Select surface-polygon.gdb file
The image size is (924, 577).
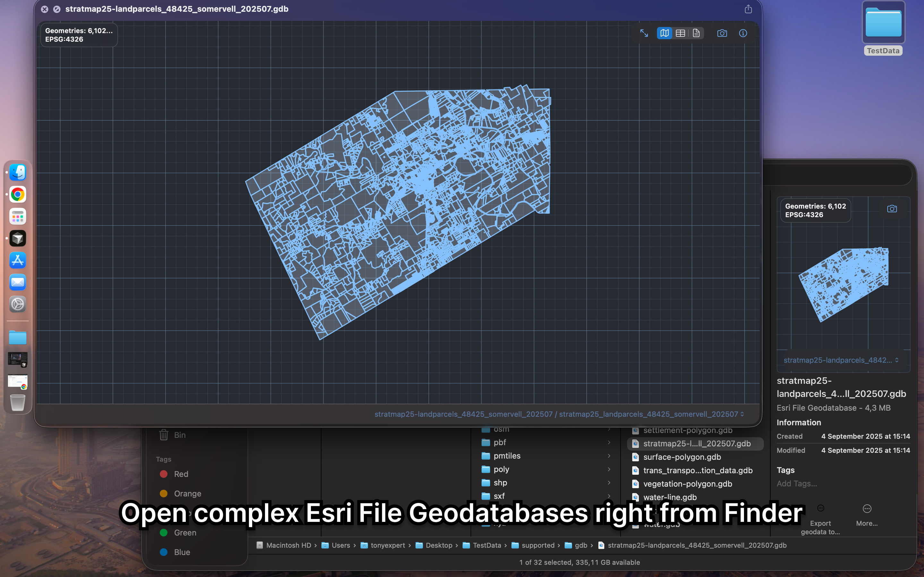click(682, 457)
